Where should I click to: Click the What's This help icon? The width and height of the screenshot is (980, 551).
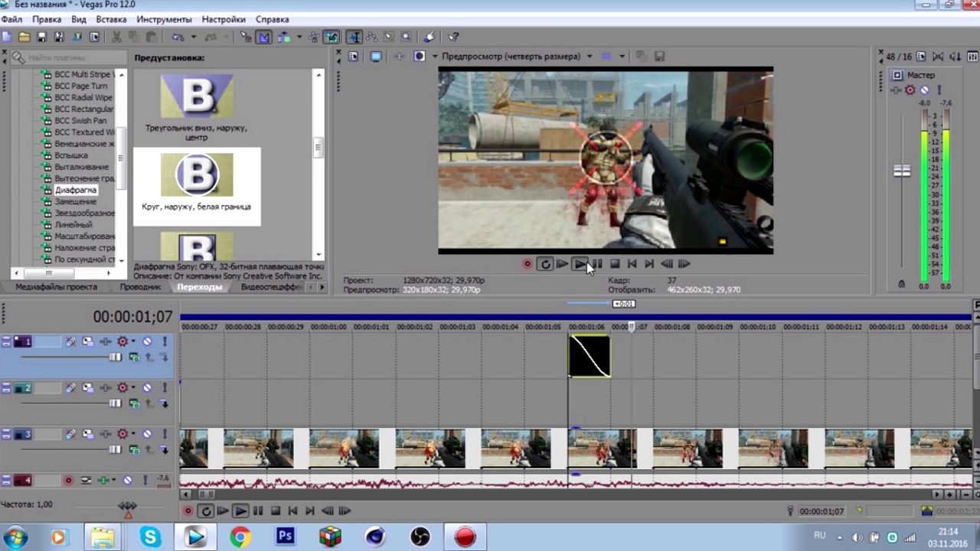[x=453, y=37]
